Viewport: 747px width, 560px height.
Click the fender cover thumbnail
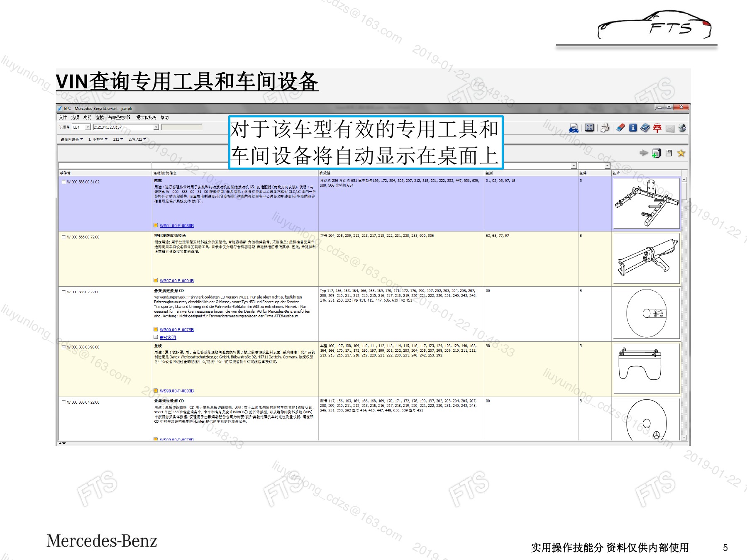646,369
